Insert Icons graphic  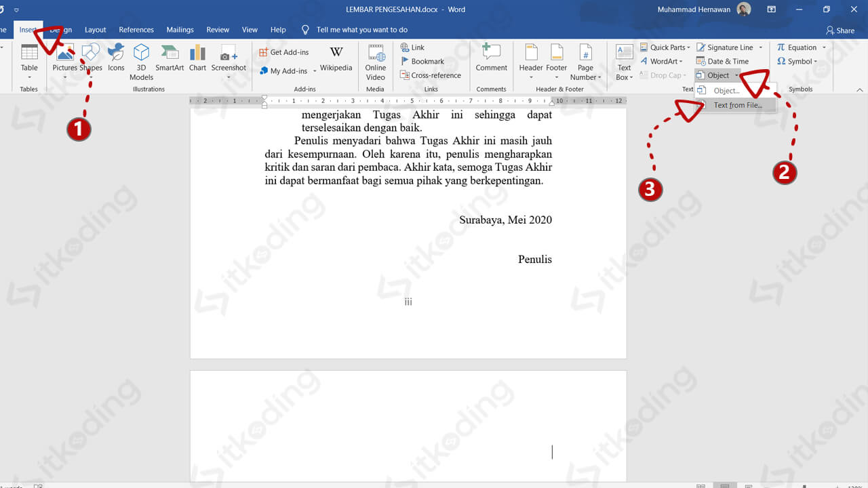click(x=116, y=58)
